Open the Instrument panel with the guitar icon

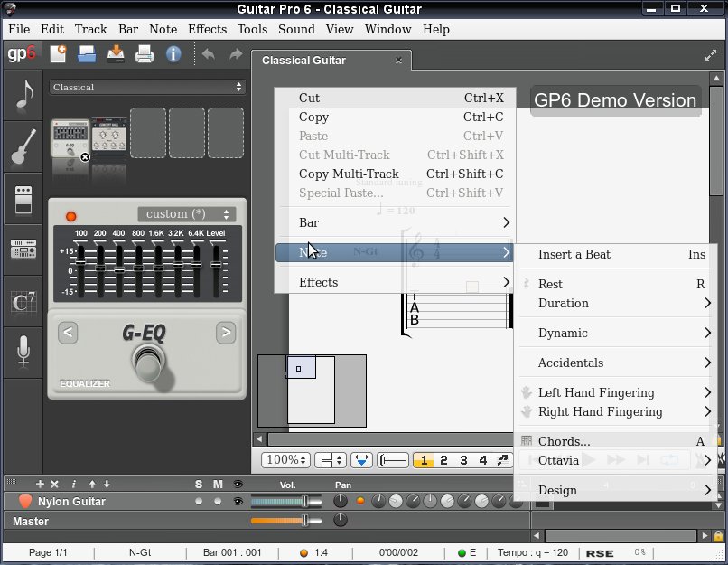tap(23, 146)
